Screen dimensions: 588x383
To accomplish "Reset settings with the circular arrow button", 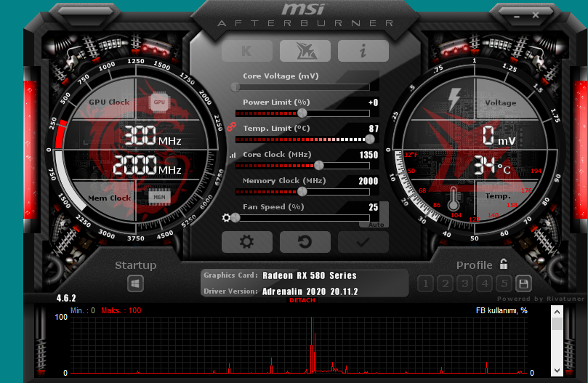I will pos(305,242).
